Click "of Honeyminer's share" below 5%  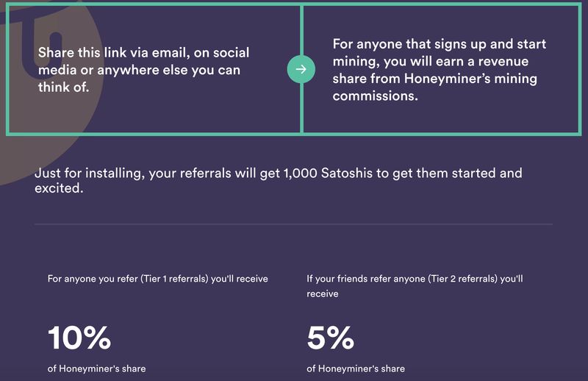(x=356, y=368)
